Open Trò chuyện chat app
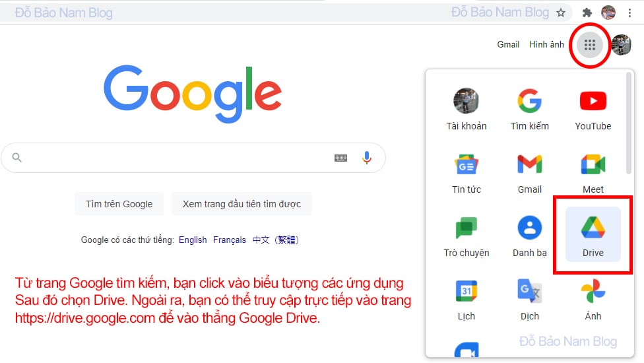644x363 pixels. pos(466,236)
